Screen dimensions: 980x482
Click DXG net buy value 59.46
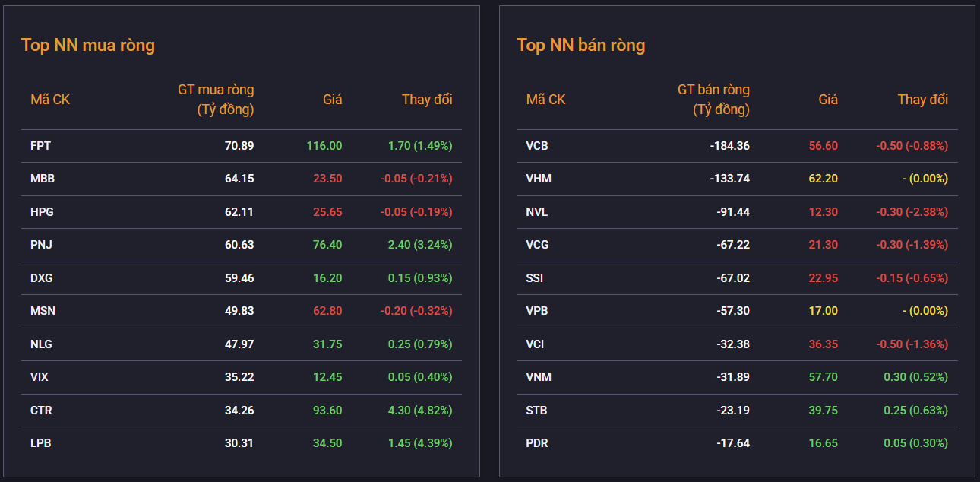239,278
